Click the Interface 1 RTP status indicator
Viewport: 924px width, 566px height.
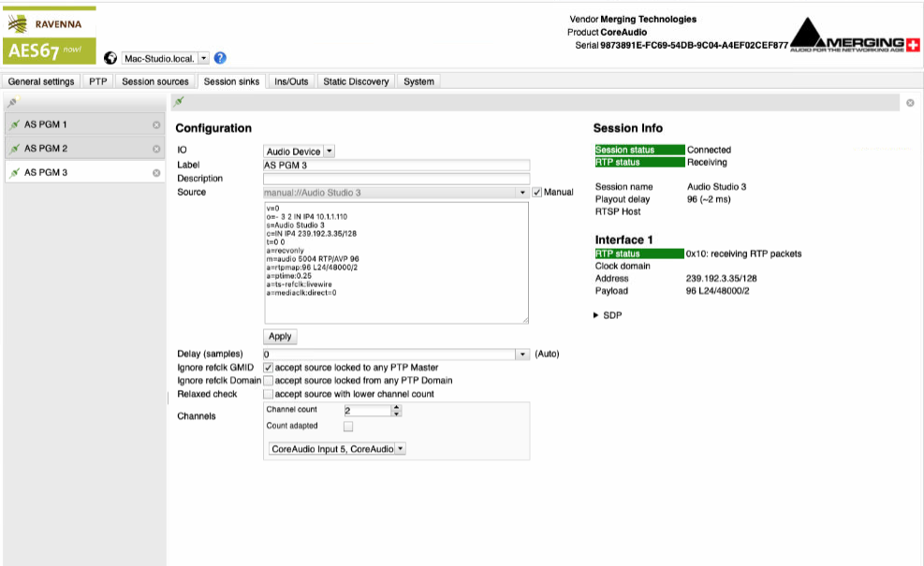tap(639, 254)
